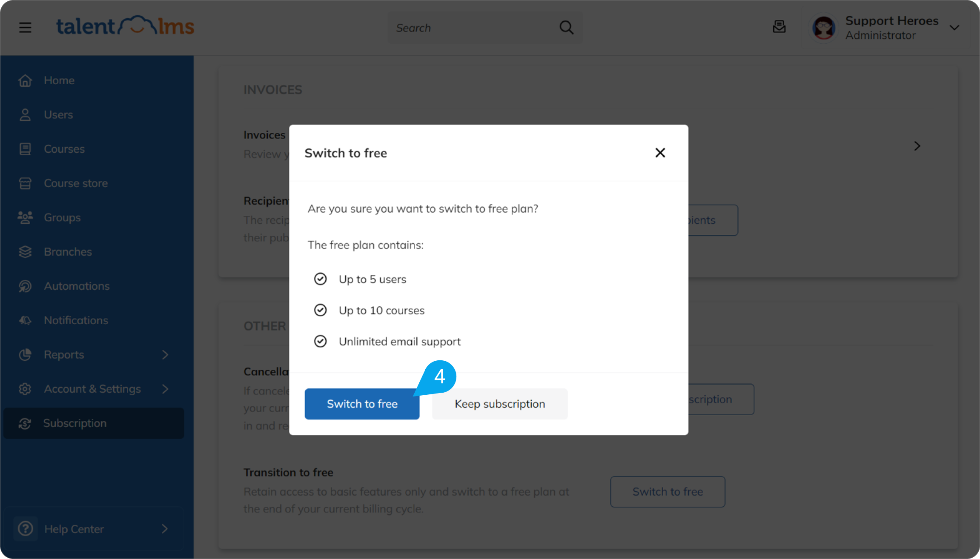The width and height of the screenshot is (980, 559).
Task: Click the search magnifier icon
Action: point(566,28)
